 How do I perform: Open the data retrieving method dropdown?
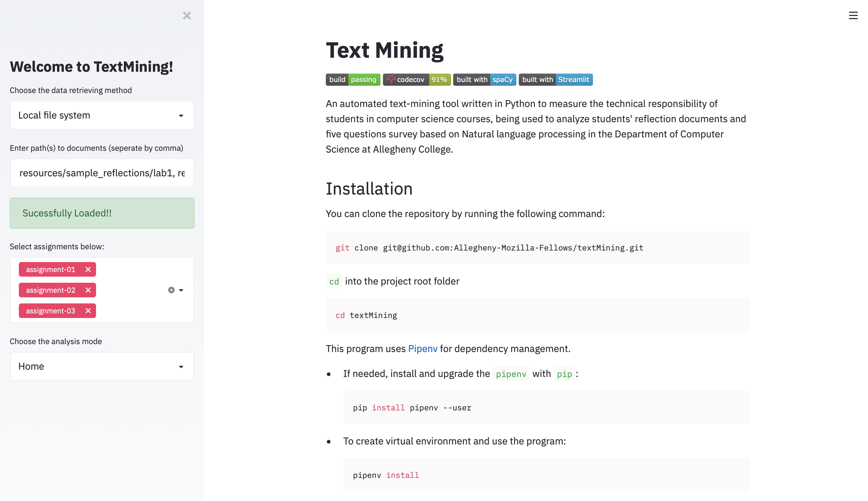pyautogui.click(x=102, y=115)
